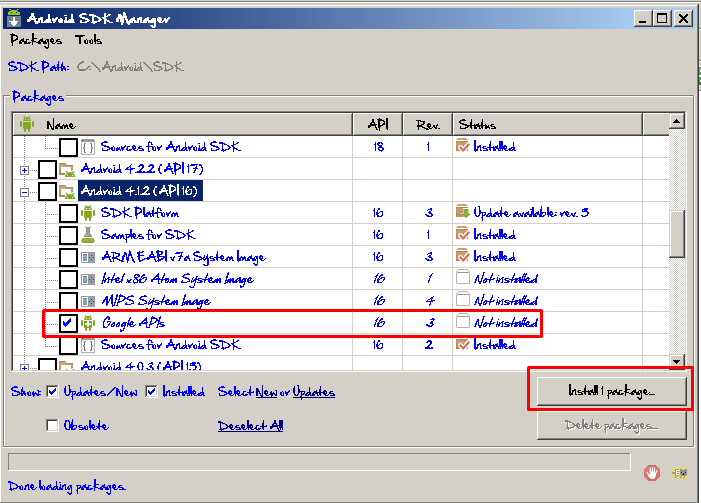The height and width of the screenshot is (503, 701).
Task: Click the Not installed icon in the Intel x86 Atom row
Action: pos(463,277)
